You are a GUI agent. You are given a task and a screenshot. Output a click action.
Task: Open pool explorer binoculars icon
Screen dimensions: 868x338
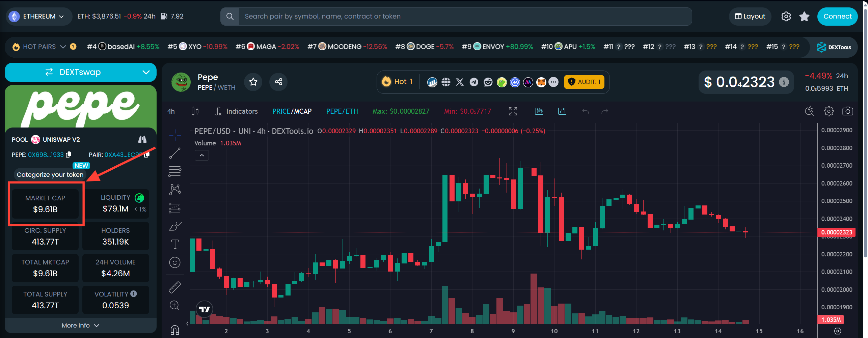142,139
